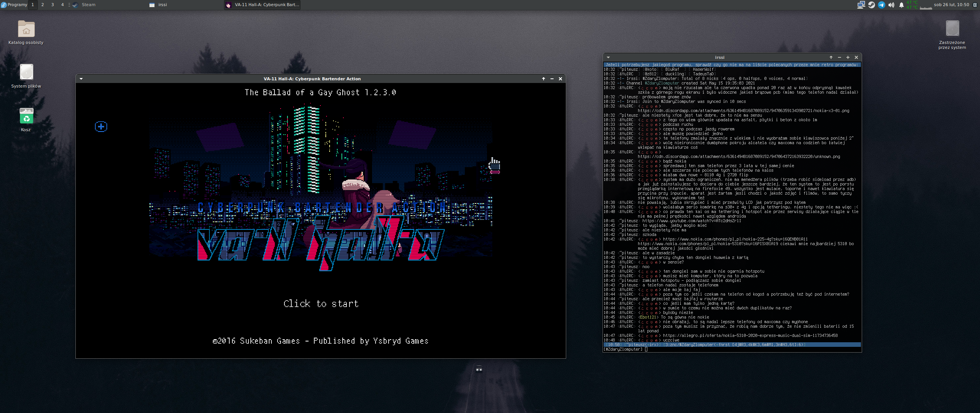Select the Zastrzeżone przez system drive icon

pos(952,35)
